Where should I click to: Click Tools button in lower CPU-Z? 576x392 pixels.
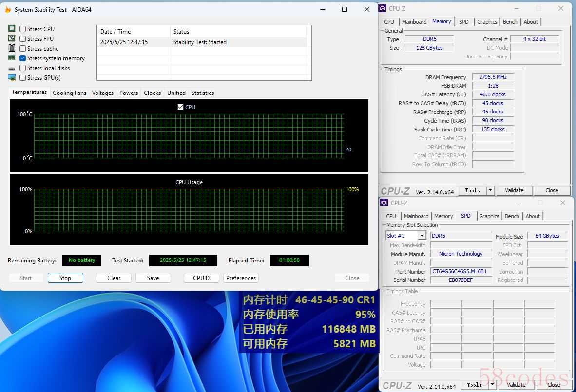click(x=474, y=384)
